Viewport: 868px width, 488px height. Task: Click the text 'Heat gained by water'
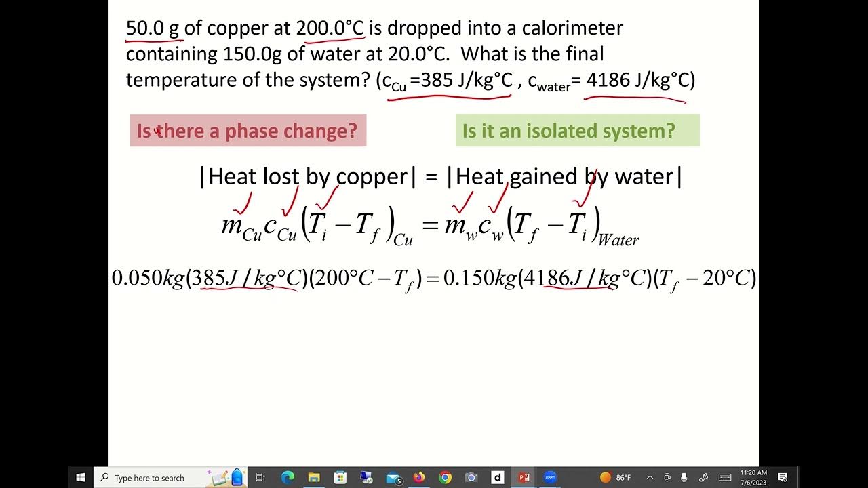(564, 177)
